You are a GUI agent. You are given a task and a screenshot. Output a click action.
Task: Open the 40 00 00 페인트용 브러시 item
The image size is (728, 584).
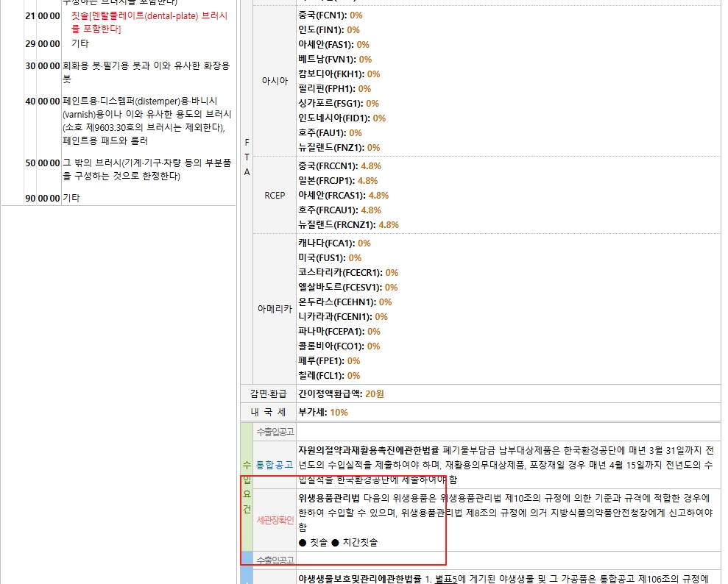click(146, 120)
